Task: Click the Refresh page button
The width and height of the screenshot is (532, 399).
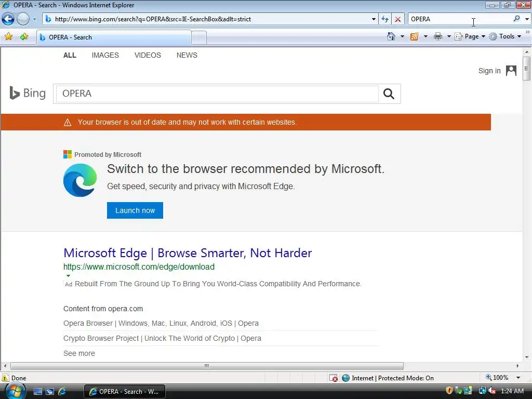Action: (x=385, y=19)
